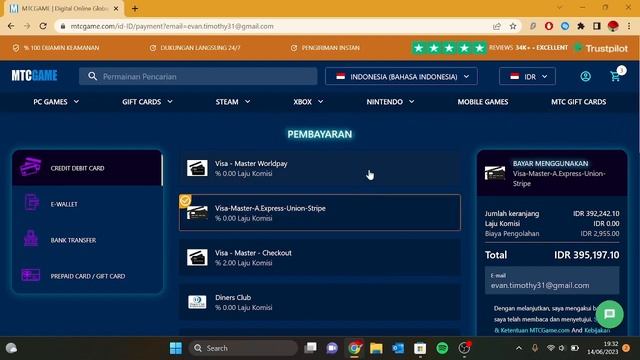Click the Trustpilot logo
Image resolution: width=640 pixels, height=360 pixels.
tap(601, 48)
